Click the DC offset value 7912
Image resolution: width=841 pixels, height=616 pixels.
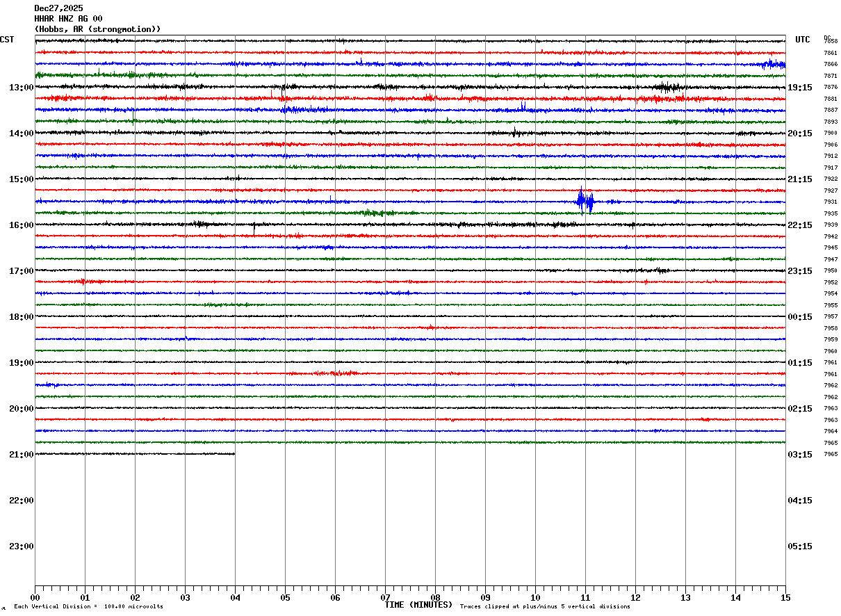point(831,156)
